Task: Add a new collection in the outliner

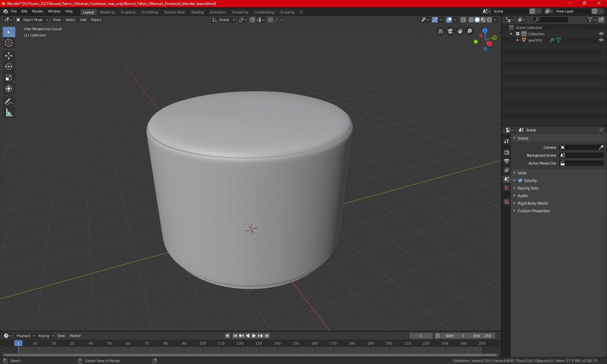Action: coord(601,20)
